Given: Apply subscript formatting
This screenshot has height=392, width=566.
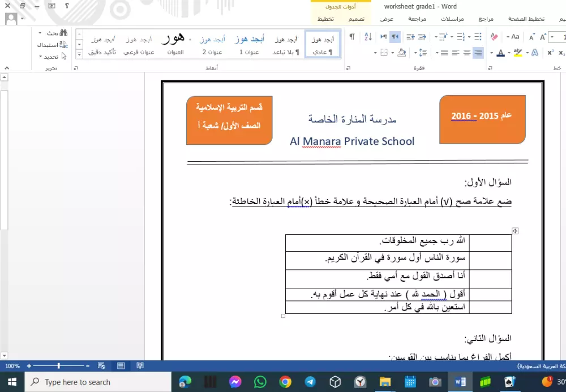Looking at the screenshot, I should pos(562,51).
